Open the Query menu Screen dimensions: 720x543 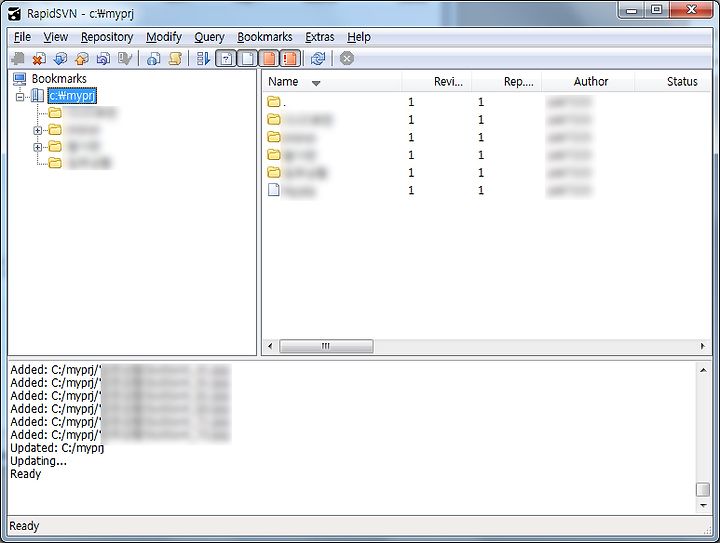click(x=209, y=37)
